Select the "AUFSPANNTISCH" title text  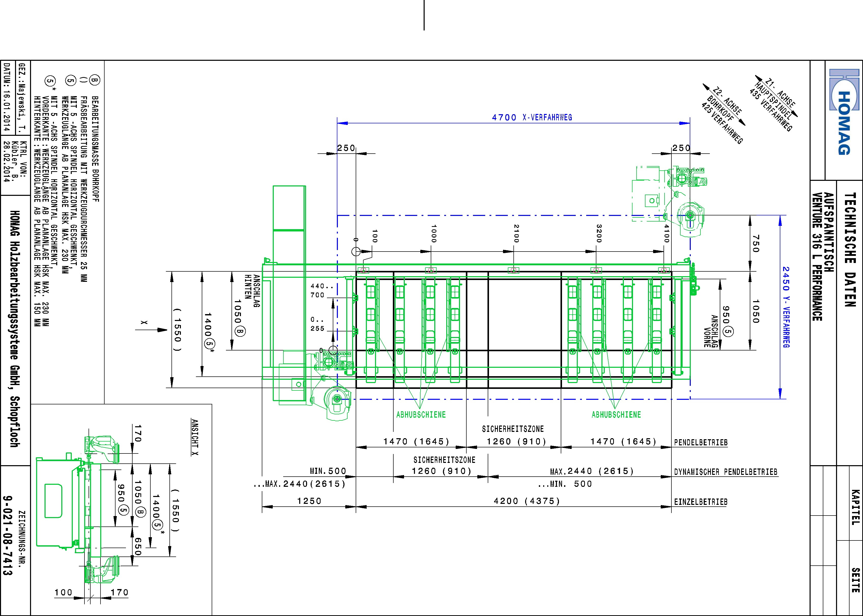point(829,232)
